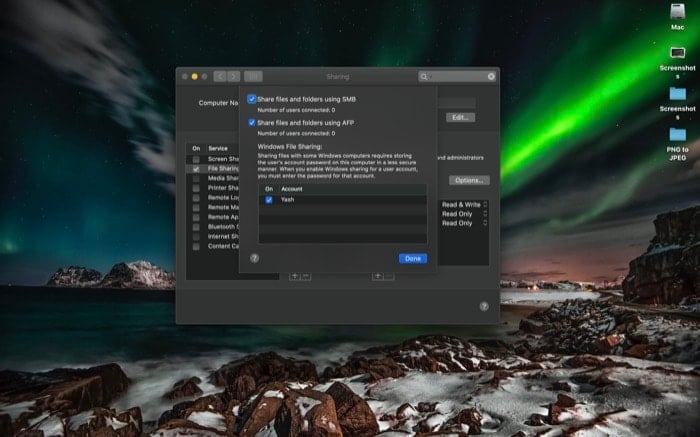
Task: Click the Options... button
Action: [469, 180]
